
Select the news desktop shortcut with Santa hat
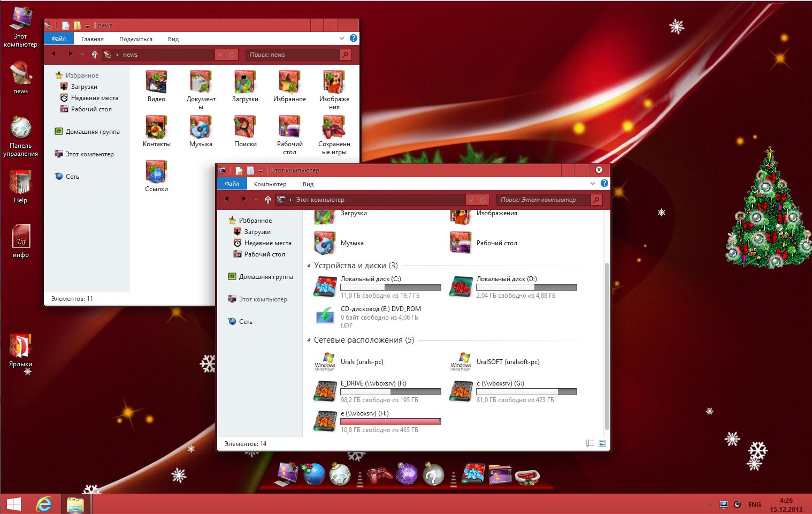click(x=20, y=78)
